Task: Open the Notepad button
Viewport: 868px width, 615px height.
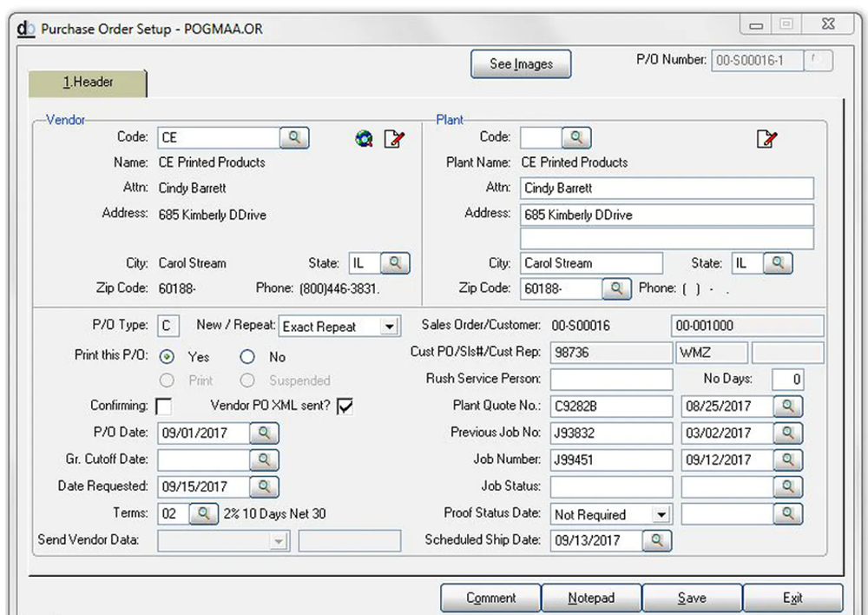Action: tap(591, 598)
